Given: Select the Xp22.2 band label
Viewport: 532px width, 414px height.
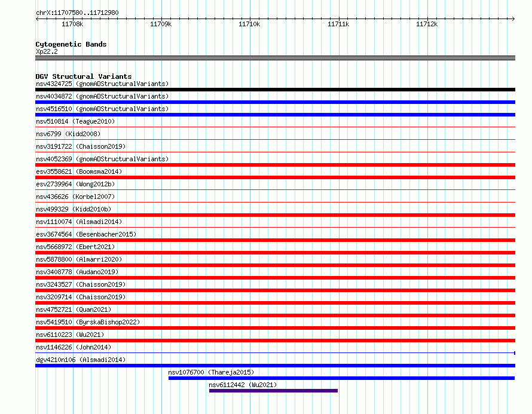Looking at the screenshot, I should (47, 51).
